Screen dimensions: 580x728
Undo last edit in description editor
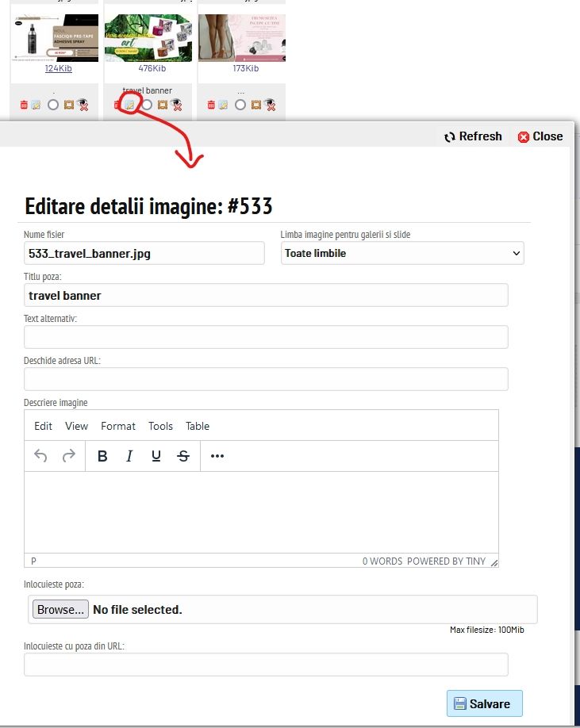coord(41,456)
